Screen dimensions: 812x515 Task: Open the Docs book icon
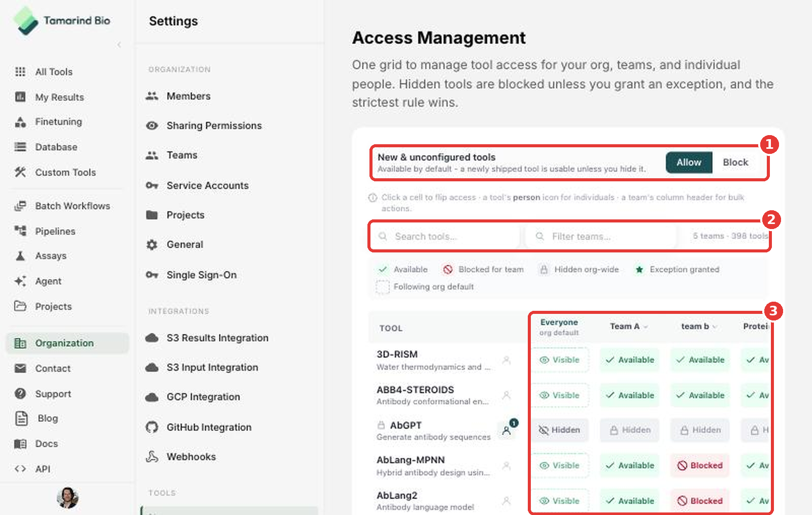point(20,443)
